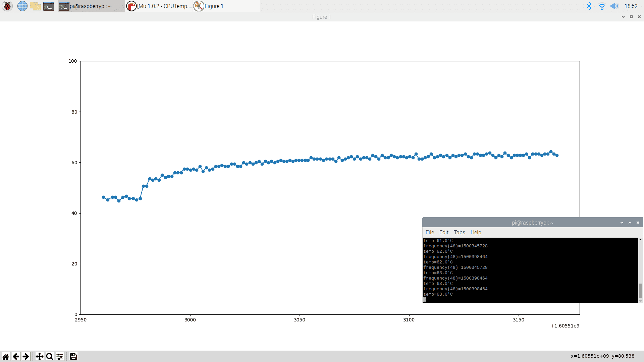
Task: Launch the Terminal from the panel launcher
Action: (49, 6)
